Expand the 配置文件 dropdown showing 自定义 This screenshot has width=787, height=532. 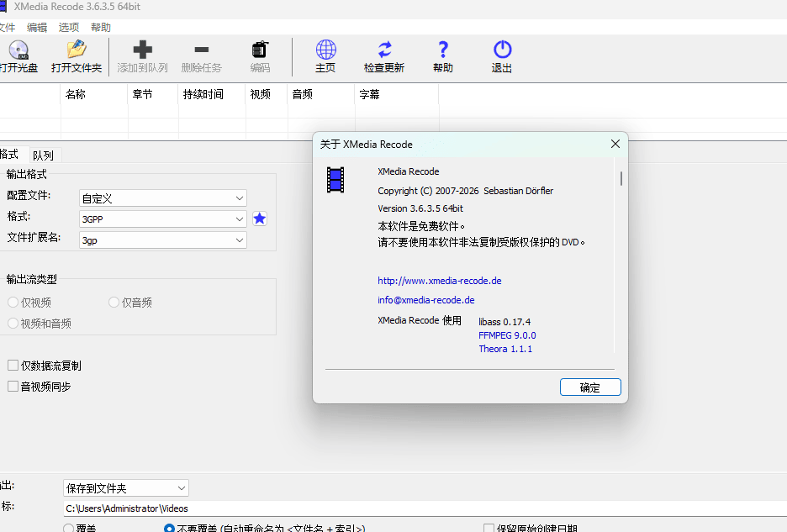[163, 198]
